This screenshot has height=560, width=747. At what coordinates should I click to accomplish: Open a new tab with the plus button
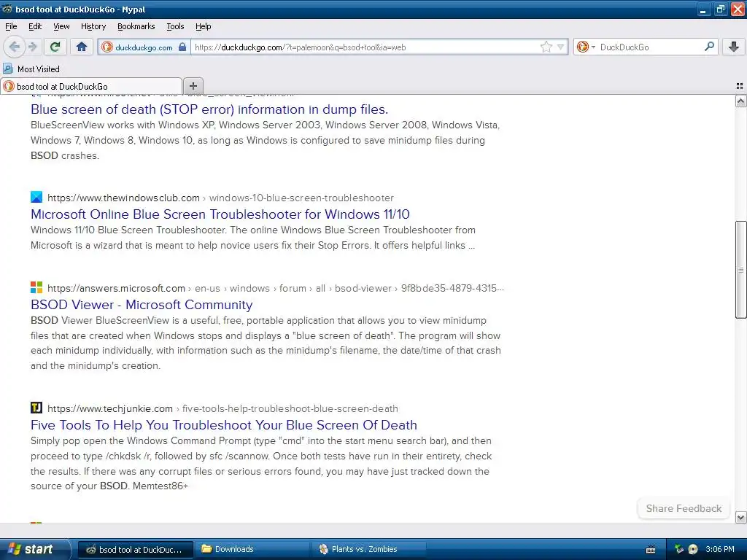coord(193,86)
